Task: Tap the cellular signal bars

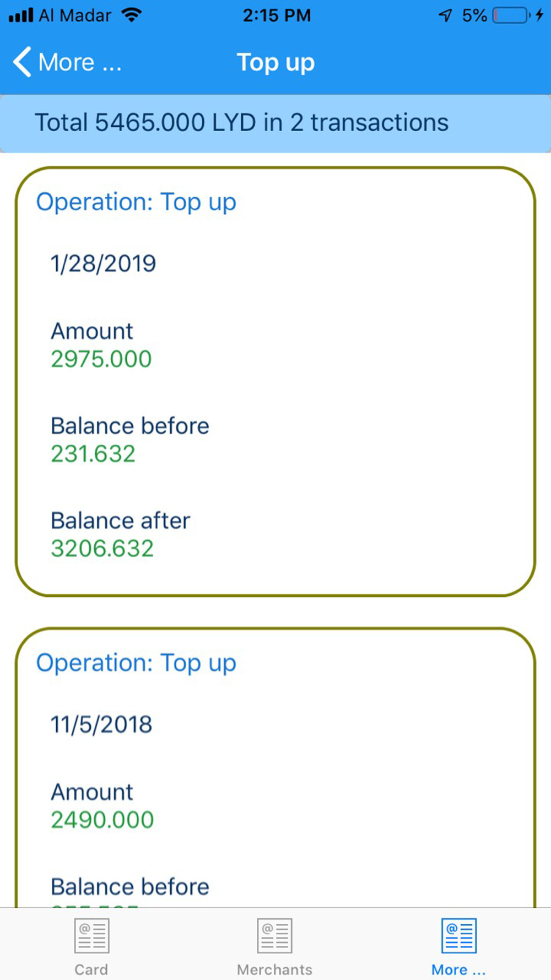Action: [x=21, y=15]
